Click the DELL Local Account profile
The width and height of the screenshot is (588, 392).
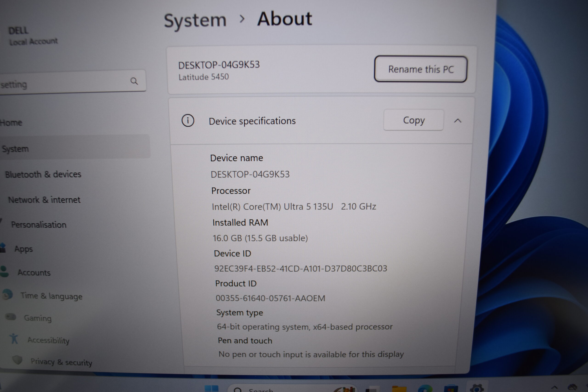(x=33, y=36)
